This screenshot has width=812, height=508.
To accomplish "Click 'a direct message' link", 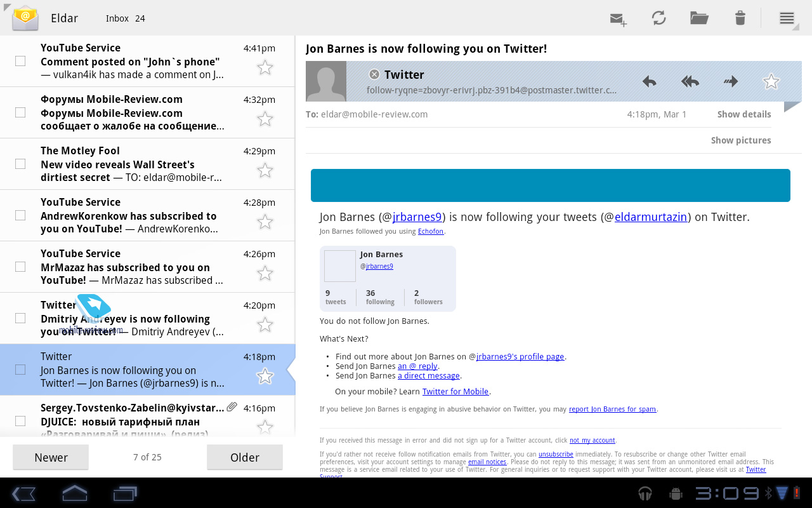I will coord(429,376).
